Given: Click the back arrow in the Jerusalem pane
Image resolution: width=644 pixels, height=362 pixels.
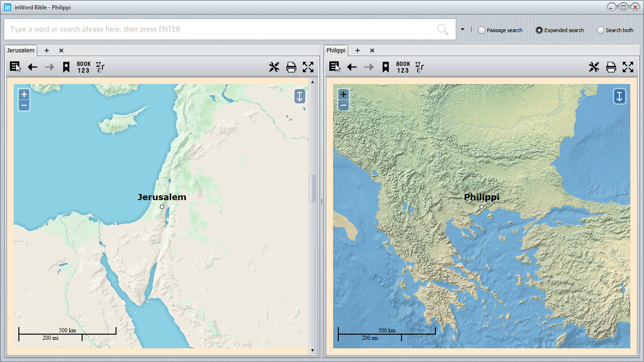Looking at the screenshot, I should click(x=33, y=67).
